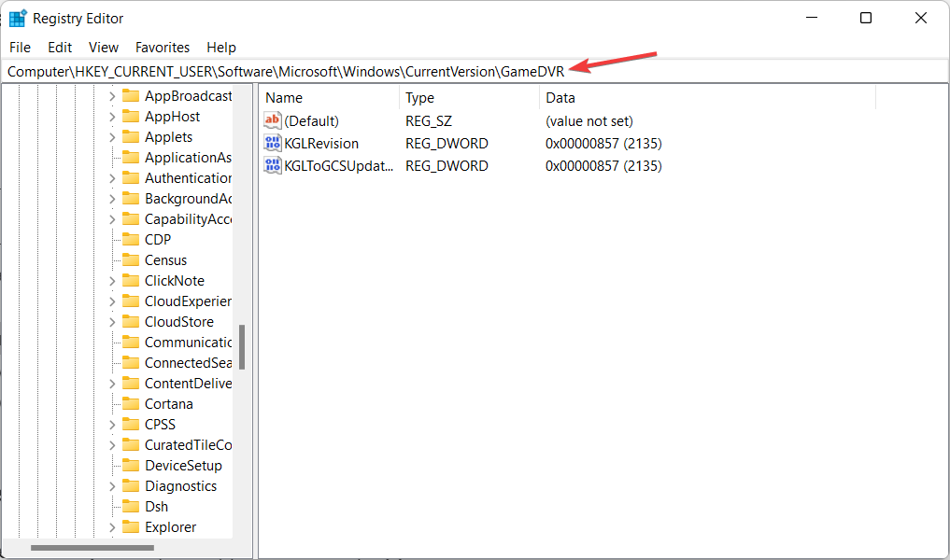950x560 pixels.
Task: Minimize the Registry Editor window
Action: 812,18
